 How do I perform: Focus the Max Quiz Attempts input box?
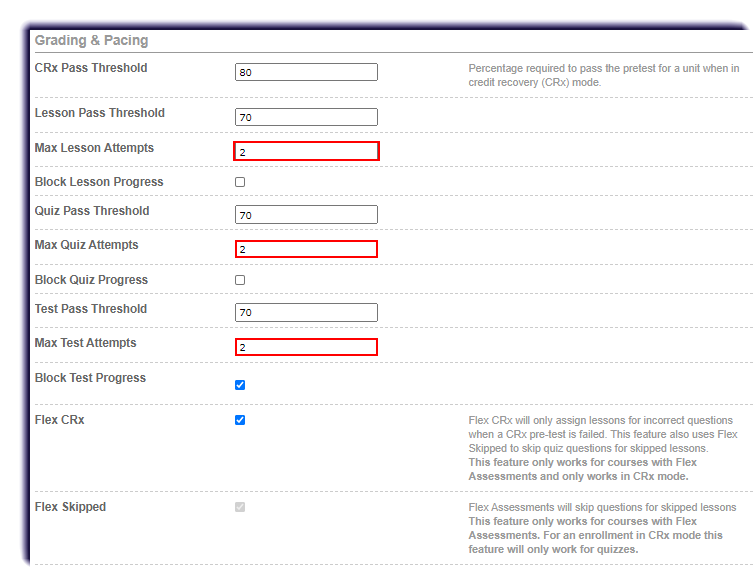[x=306, y=249]
